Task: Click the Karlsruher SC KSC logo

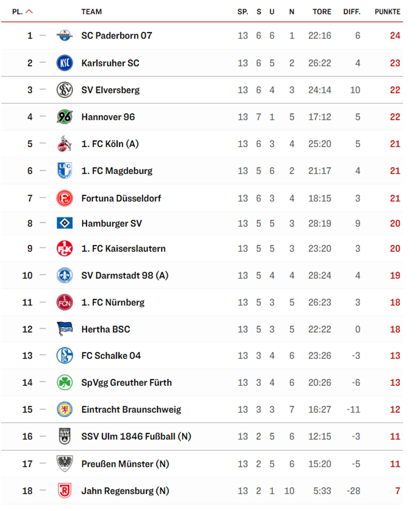Action: [64, 63]
